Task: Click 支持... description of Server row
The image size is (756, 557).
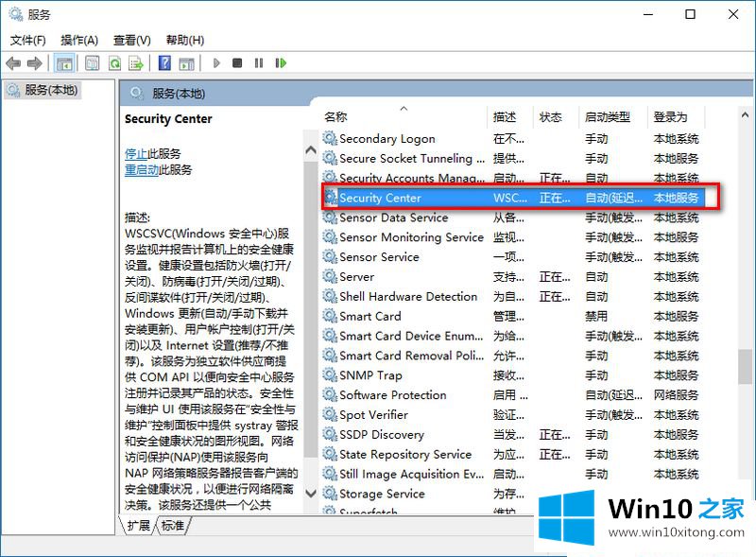Action: click(x=508, y=276)
